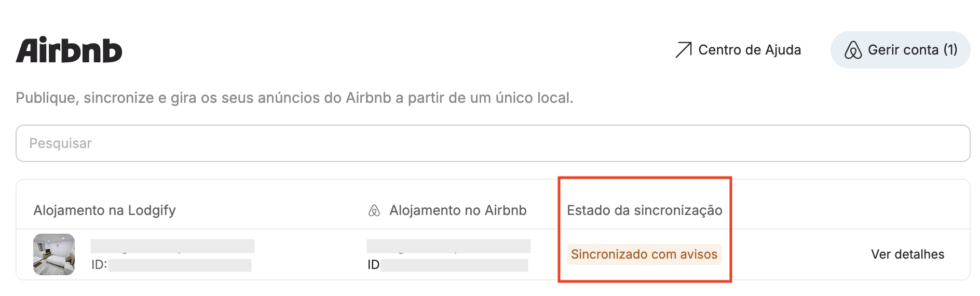The image size is (980, 296).
Task: Open Gerir conta (1)
Action: pos(900,50)
